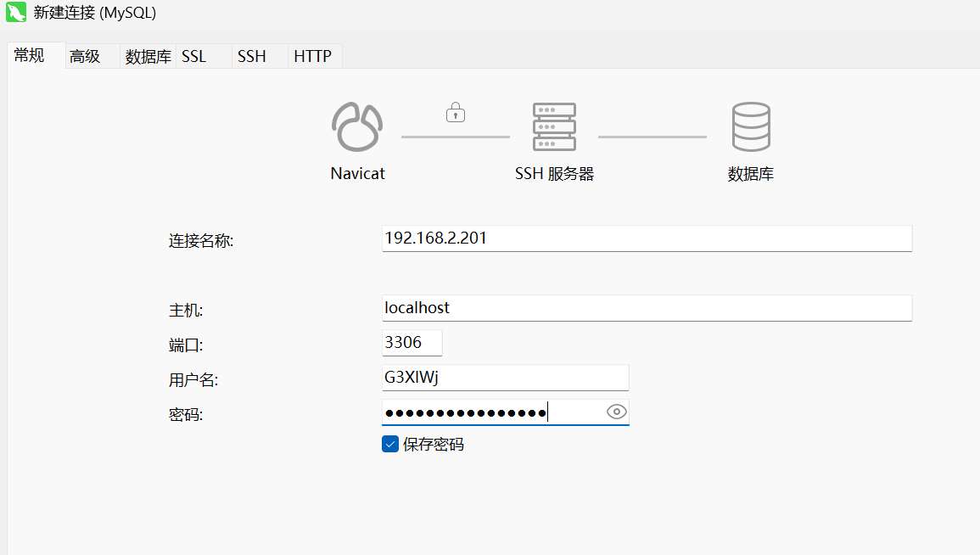Screen dimensions: 980x555
Task: Click the green Navicat title bar icon
Action: pyautogui.click(x=15, y=14)
